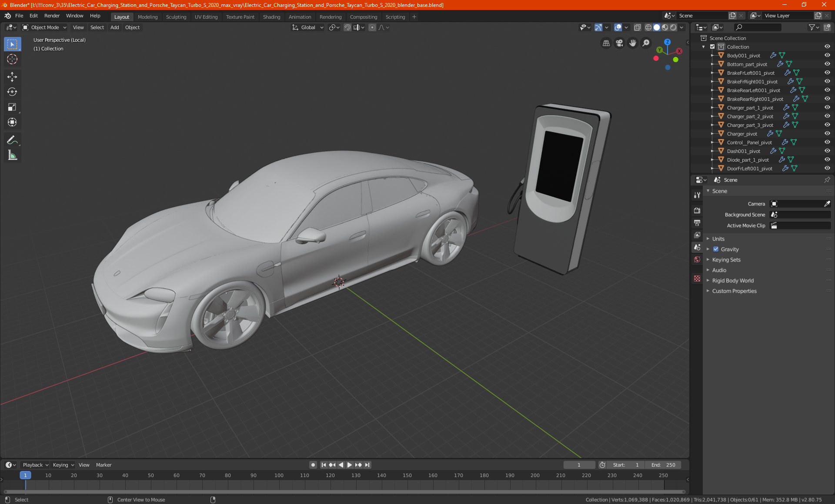Image resolution: width=835 pixels, height=504 pixels.
Task: Select the Select Box tool
Action: (x=12, y=44)
